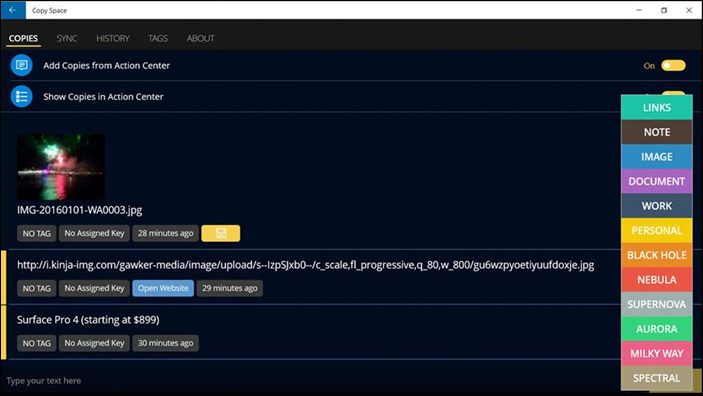Click No Assigned Key on the kinja-img link copy
The height and width of the screenshot is (396, 703).
pos(94,288)
